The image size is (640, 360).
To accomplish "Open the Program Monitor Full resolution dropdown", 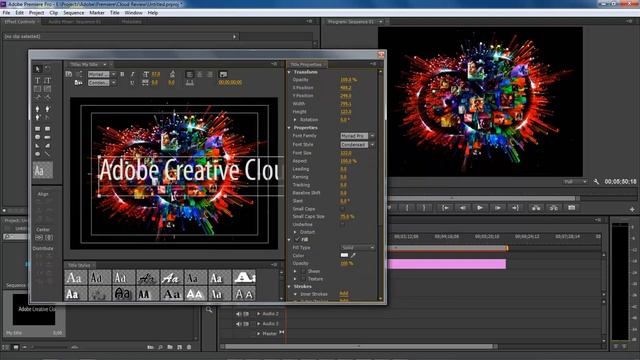I will click(x=575, y=182).
